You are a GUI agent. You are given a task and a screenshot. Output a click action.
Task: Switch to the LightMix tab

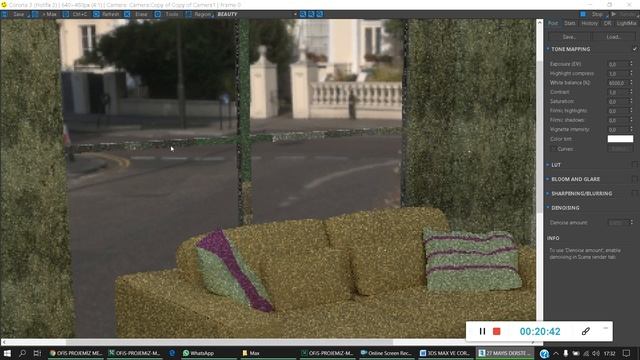(x=627, y=24)
